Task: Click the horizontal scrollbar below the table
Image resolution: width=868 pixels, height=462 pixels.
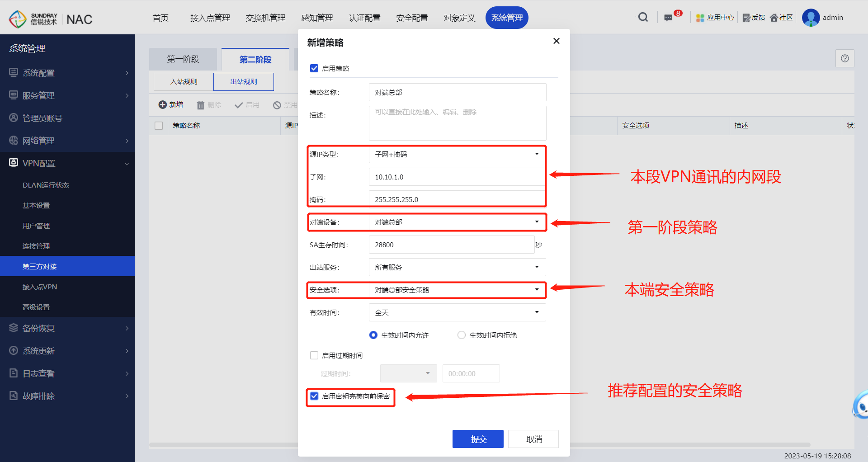Action: click(480, 445)
